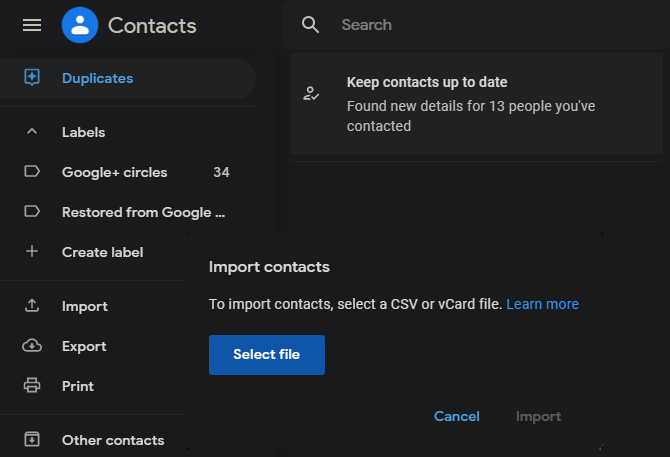Open the Learn more link
670x457 pixels.
coord(542,304)
